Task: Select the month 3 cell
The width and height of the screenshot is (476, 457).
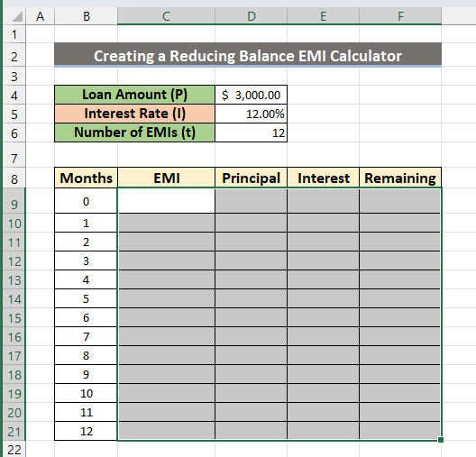Action: (87, 260)
